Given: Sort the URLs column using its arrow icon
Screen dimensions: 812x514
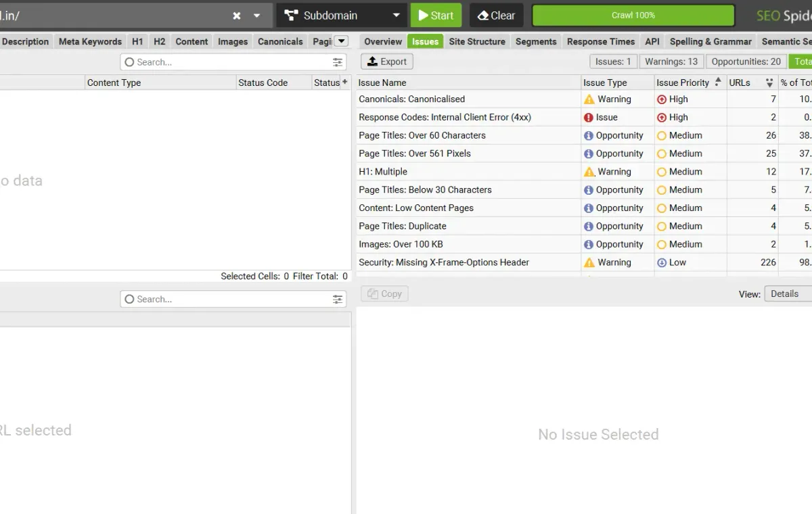Looking at the screenshot, I should point(769,83).
